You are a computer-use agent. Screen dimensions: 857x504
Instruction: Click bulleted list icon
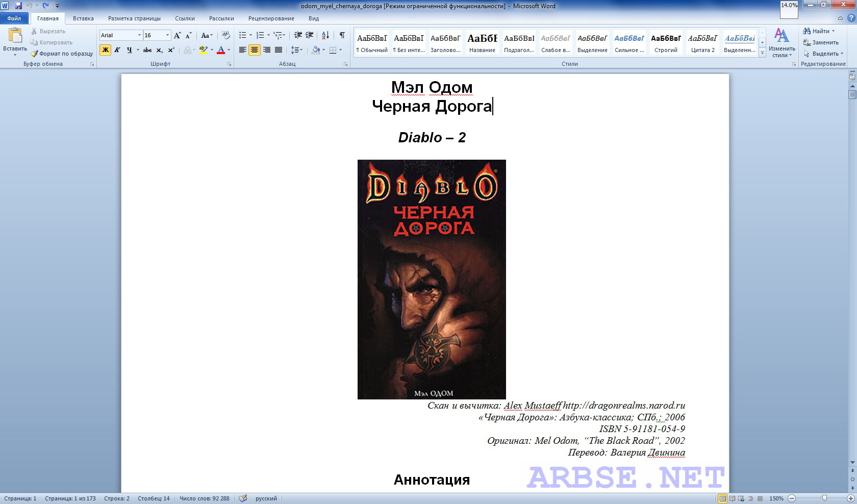pyautogui.click(x=242, y=35)
